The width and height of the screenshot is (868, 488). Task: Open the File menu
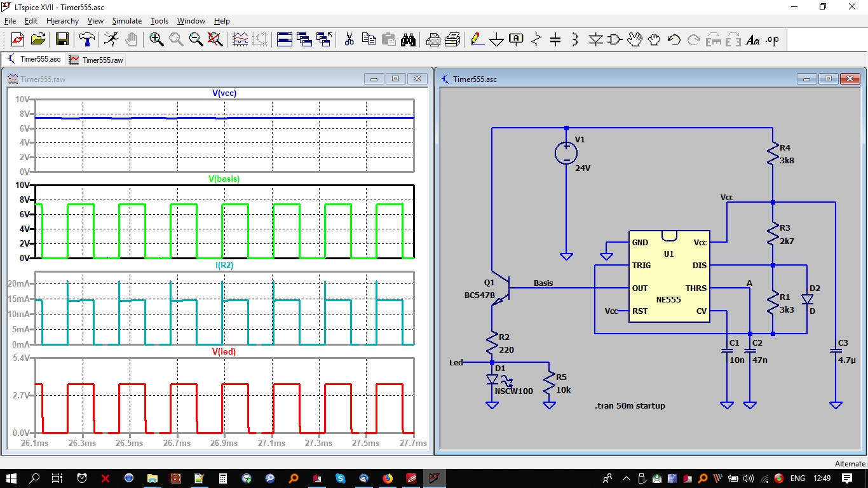point(10,21)
